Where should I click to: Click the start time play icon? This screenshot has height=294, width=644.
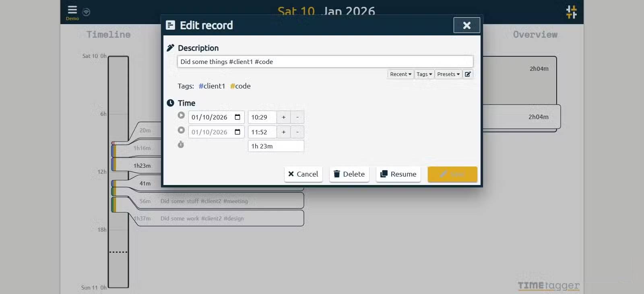point(181,115)
